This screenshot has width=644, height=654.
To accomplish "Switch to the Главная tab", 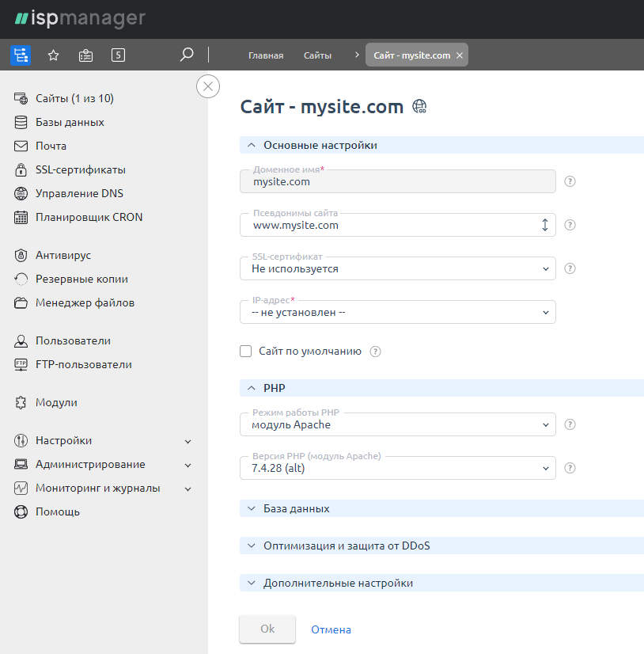I will click(x=266, y=55).
